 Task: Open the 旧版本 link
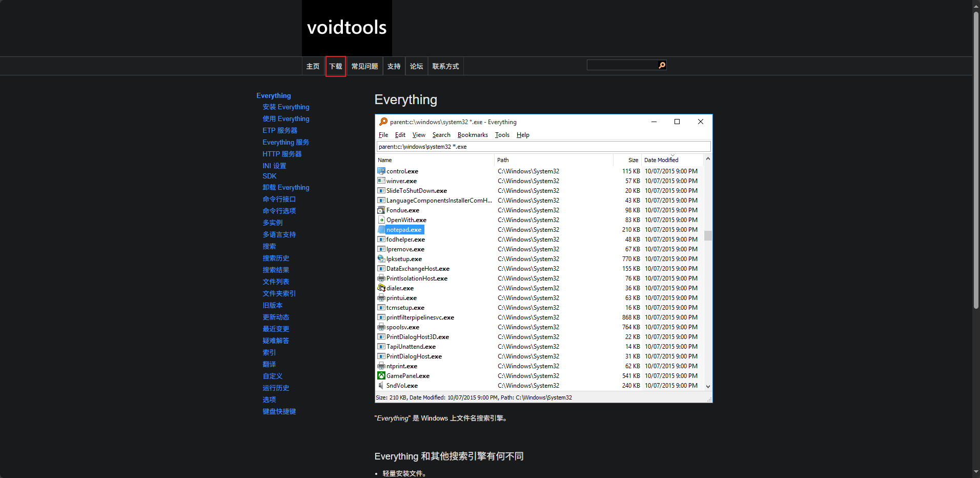tap(273, 305)
